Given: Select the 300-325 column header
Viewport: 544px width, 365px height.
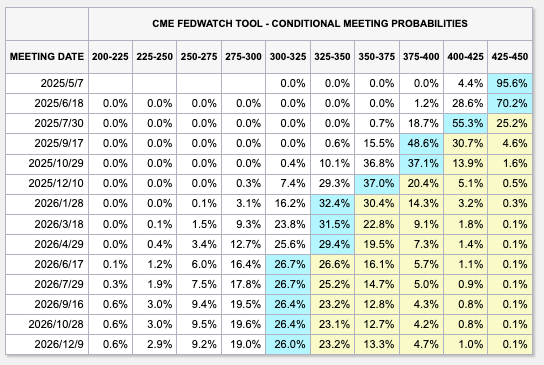Looking at the screenshot, I should click(288, 57).
